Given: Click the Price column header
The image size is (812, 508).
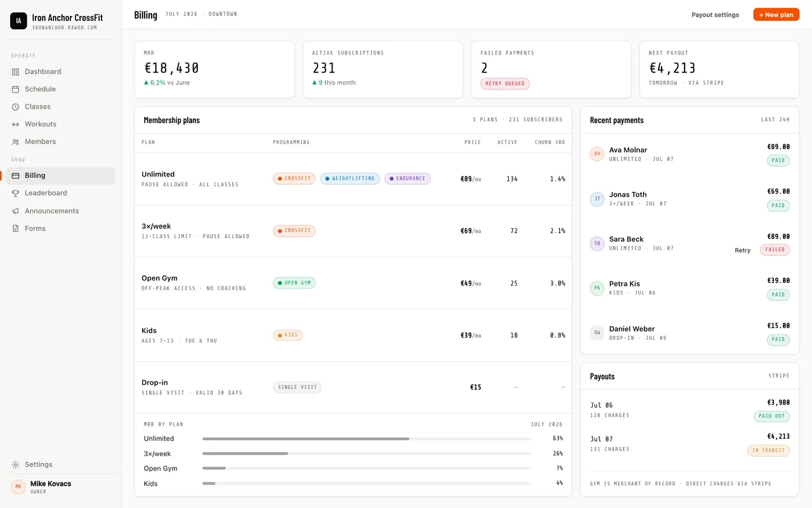Looking at the screenshot, I should [473, 142].
